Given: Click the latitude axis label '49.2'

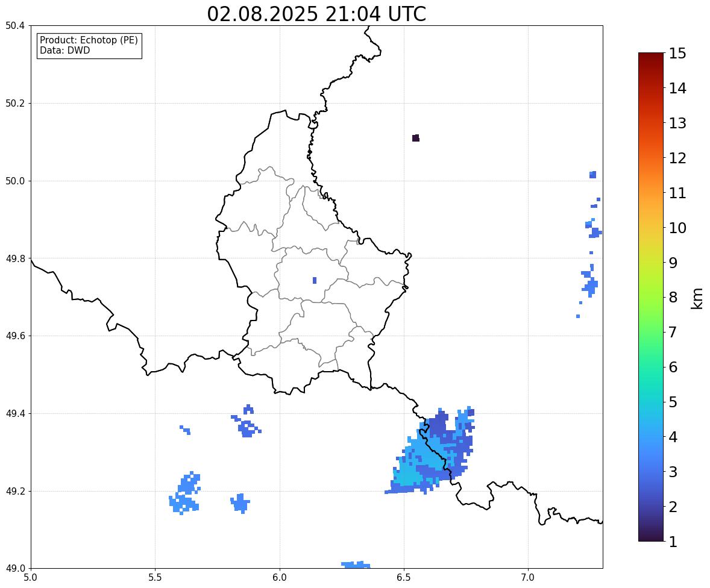Looking at the screenshot, I should pyautogui.click(x=15, y=491).
